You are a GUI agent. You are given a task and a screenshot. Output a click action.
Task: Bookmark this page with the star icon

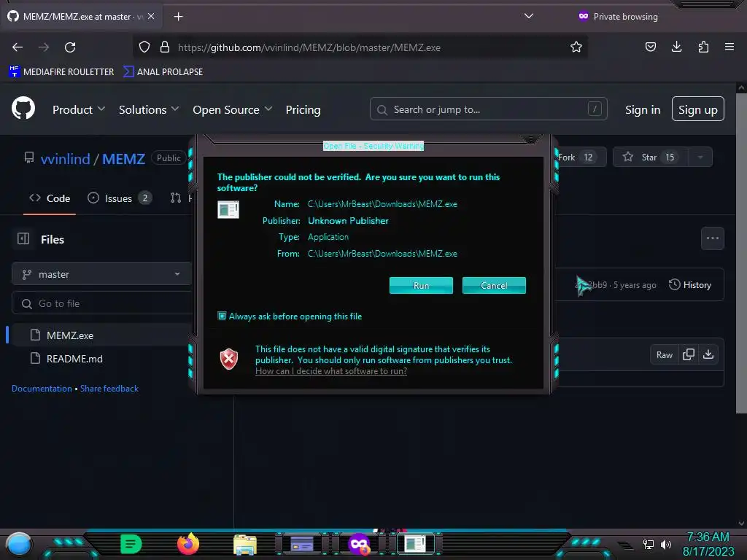[x=576, y=47]
